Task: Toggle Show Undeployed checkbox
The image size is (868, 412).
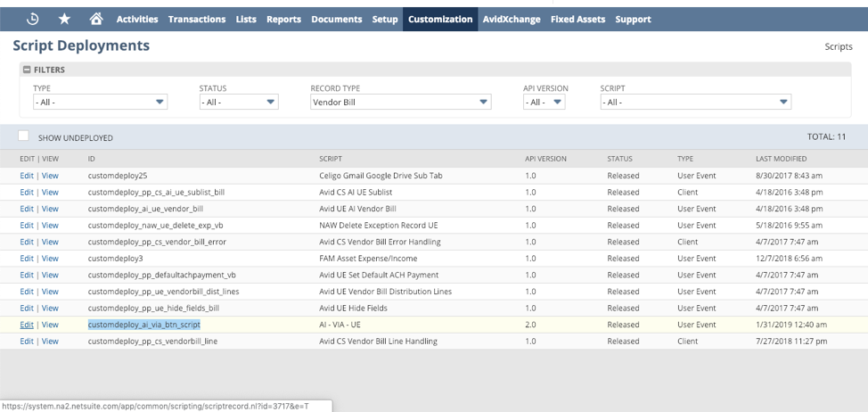Action: [23, 136]
